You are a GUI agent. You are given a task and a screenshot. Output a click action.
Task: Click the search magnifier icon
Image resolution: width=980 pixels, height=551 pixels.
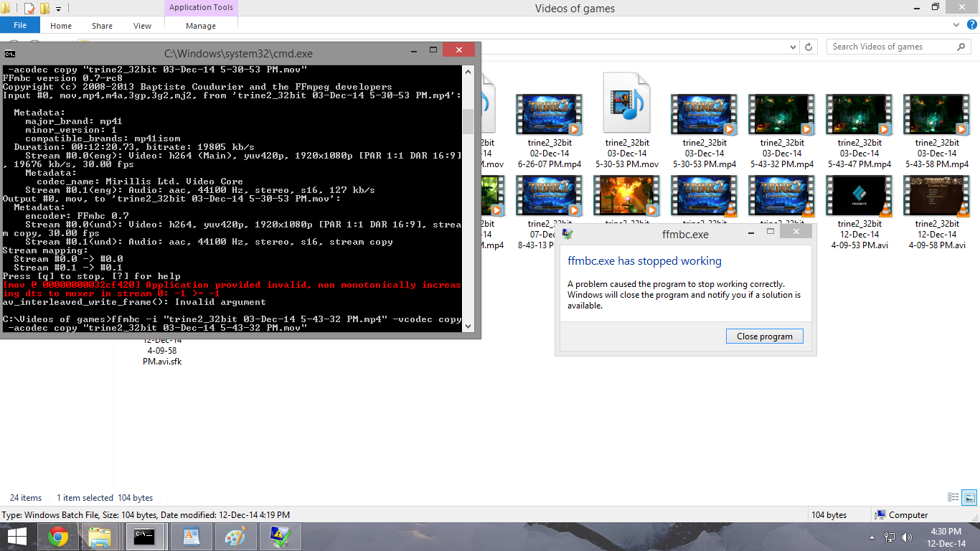(x=961, y=47)
